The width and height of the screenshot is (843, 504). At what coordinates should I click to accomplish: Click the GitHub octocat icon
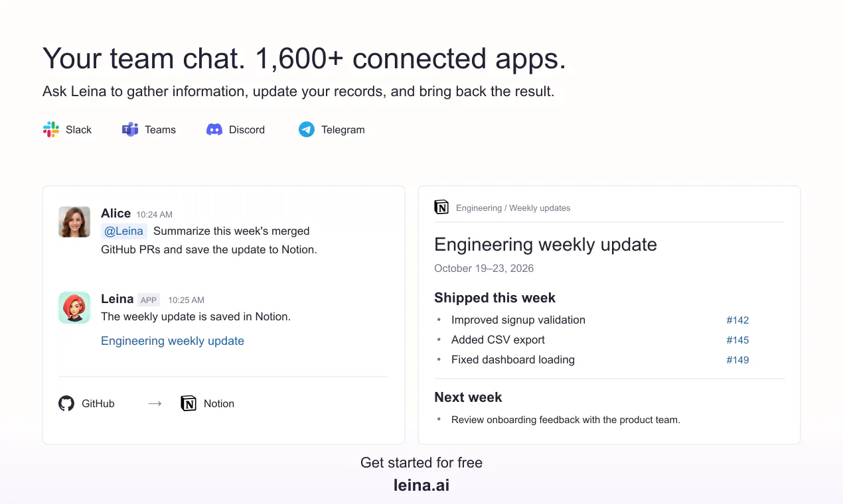click(66, 403)
